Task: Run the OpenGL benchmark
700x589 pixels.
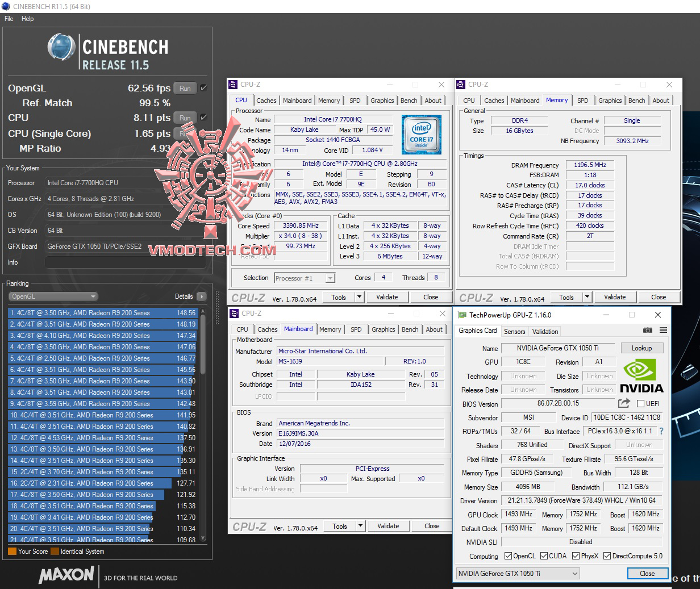Action: click(185, 88)
